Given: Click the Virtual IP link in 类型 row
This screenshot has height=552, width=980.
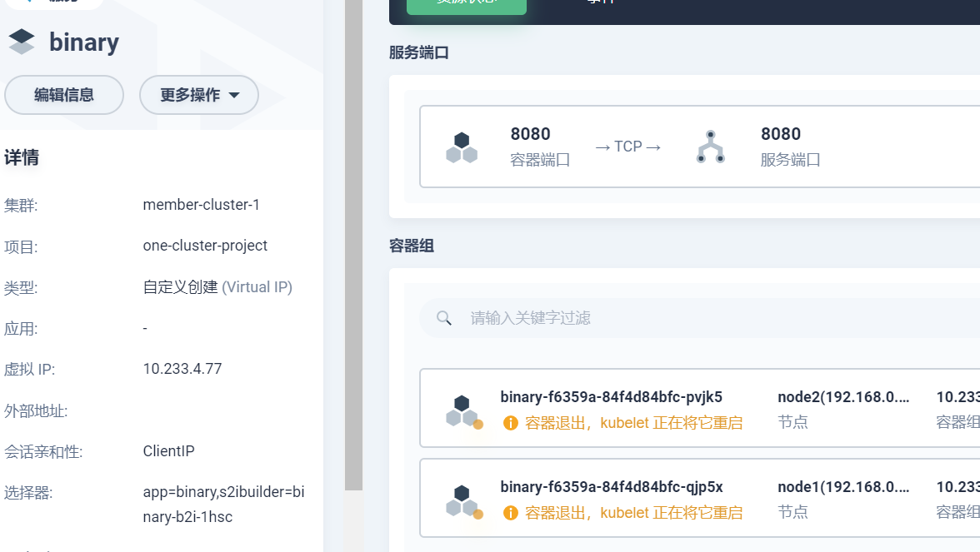Looking at the screenshot, I should click(x=257, y=286).
